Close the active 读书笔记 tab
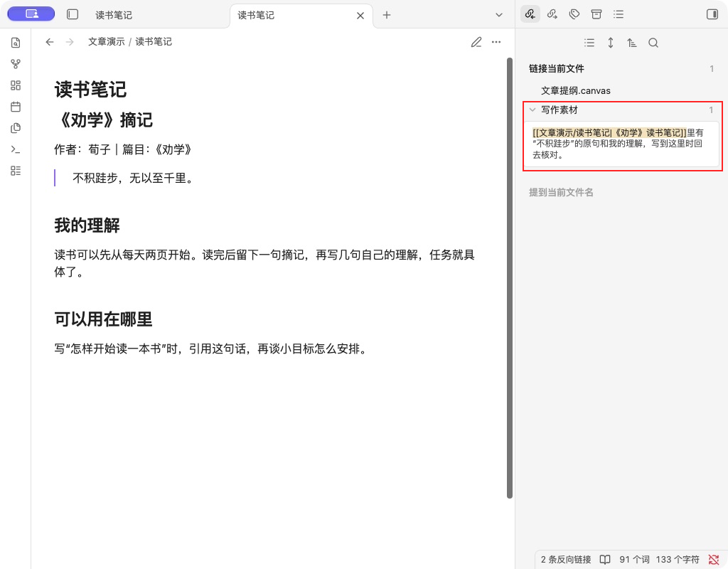 tap(360, 16)
